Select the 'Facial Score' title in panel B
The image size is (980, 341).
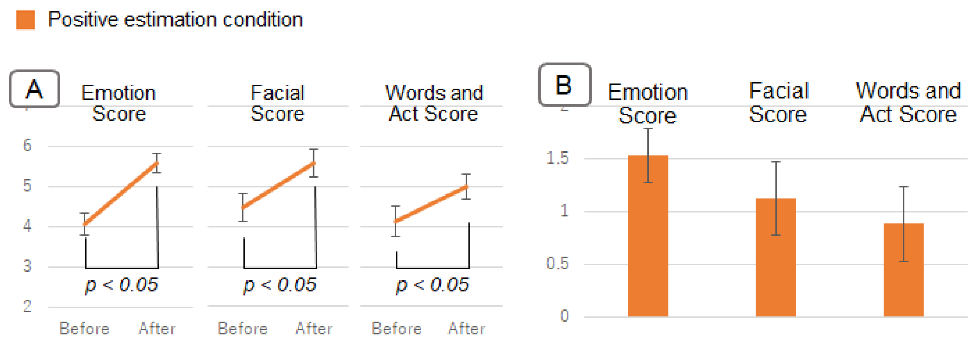[x=778, y=102]
